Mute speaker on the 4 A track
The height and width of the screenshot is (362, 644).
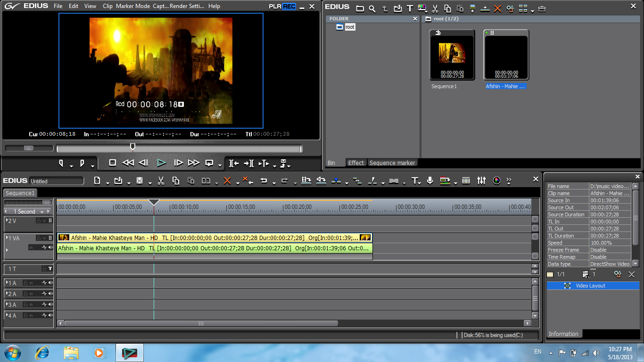point(50,315)
